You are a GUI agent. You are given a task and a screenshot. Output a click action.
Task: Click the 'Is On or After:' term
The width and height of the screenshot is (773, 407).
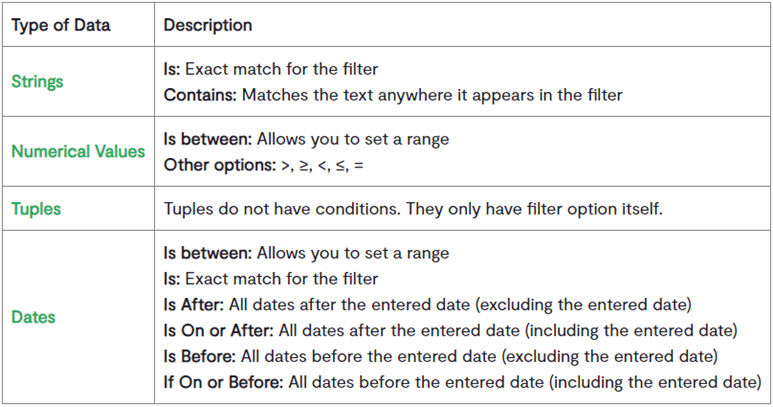[x=218, y=330]
